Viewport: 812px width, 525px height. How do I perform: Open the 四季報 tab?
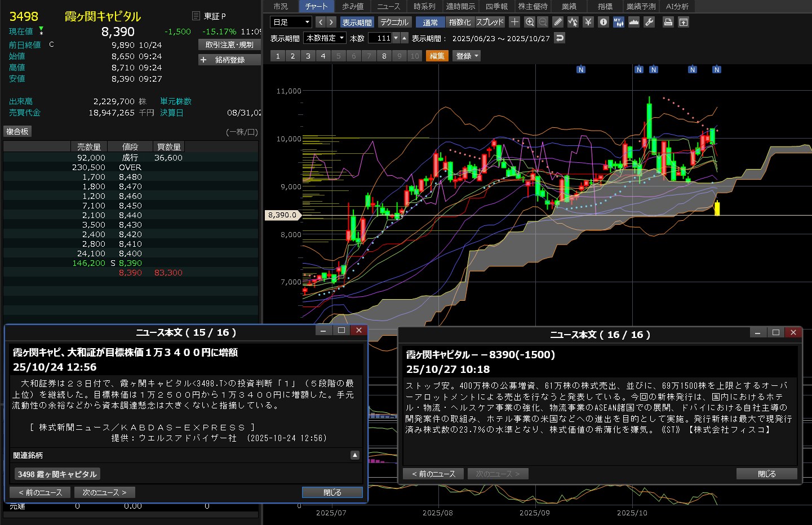click(x=496, y=6)
